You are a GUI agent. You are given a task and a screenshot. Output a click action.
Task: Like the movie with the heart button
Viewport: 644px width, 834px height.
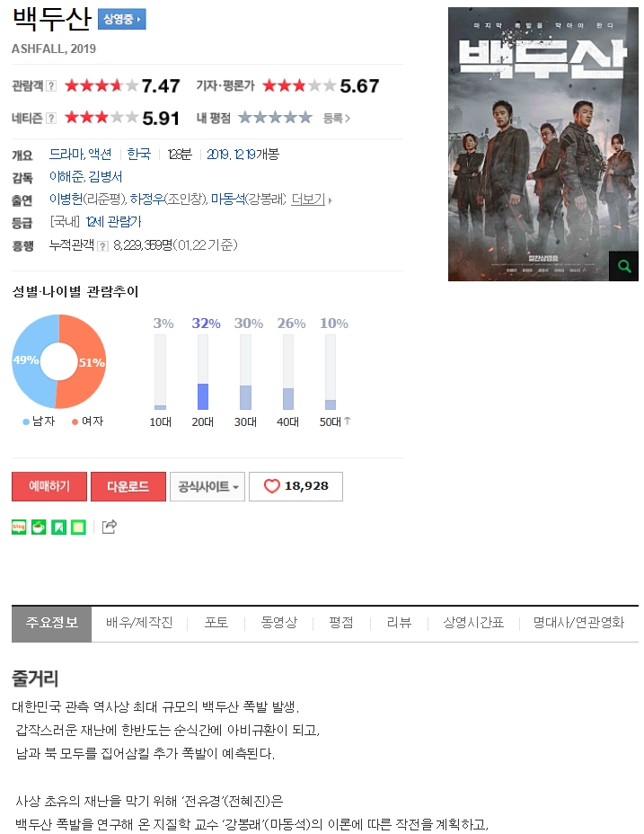296,486
